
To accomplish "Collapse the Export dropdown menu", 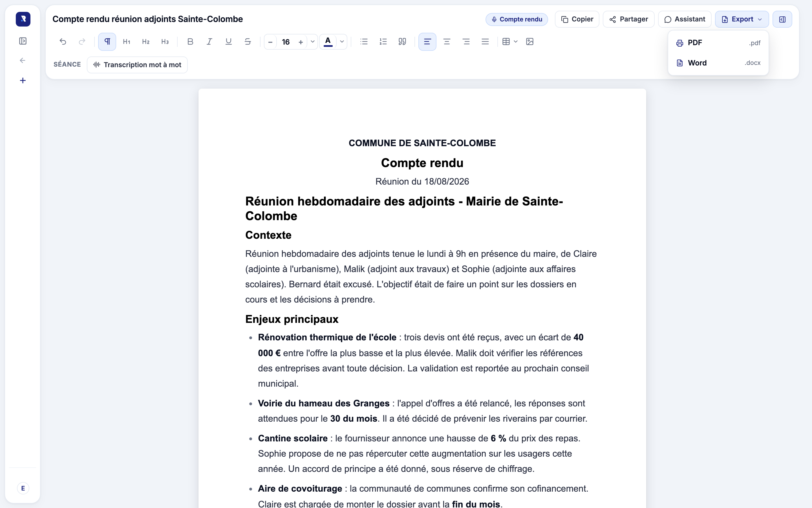I will pyautogui.click(x=742, y=19).
